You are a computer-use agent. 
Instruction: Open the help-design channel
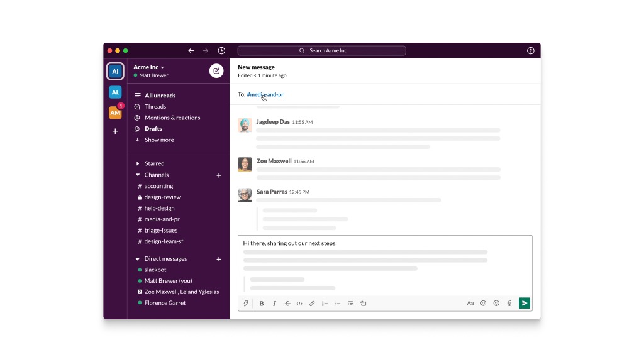[x=159, y=208]
